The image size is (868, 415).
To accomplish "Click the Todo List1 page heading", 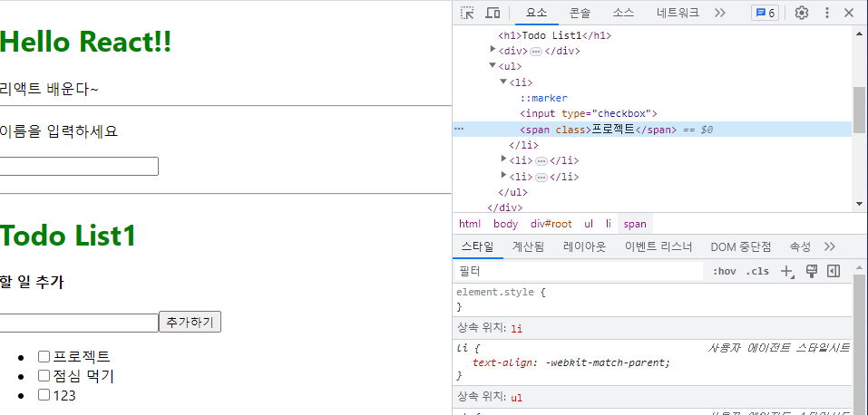I will click(x=68, y=236).
